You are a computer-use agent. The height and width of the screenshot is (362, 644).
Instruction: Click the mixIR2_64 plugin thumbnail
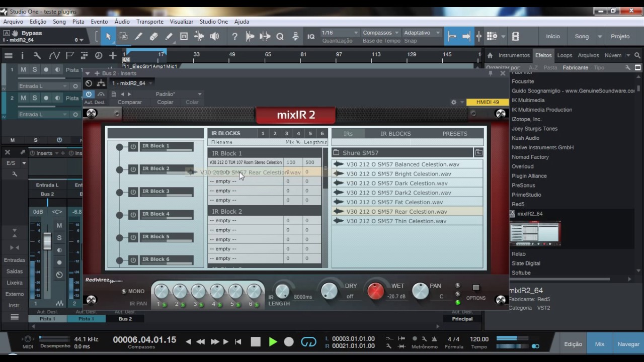(x=534, y=233)
